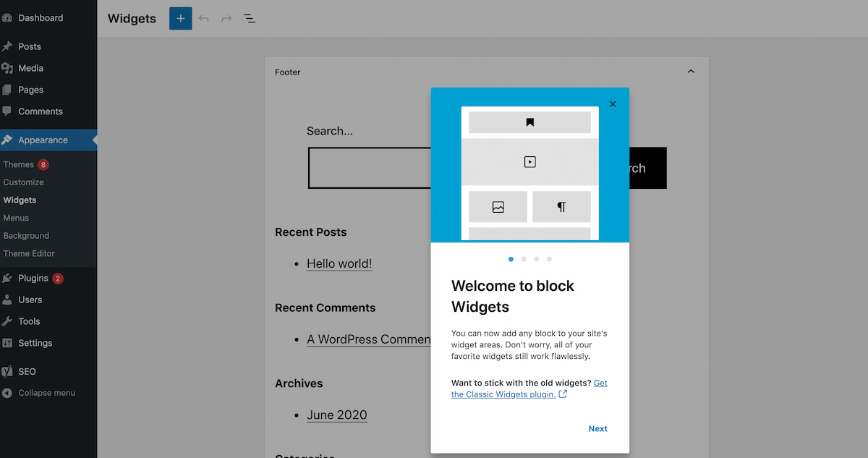Viewport: 868px width, 458px height.
Task: Click the Posts pin icon
Action: pos(7,46)
